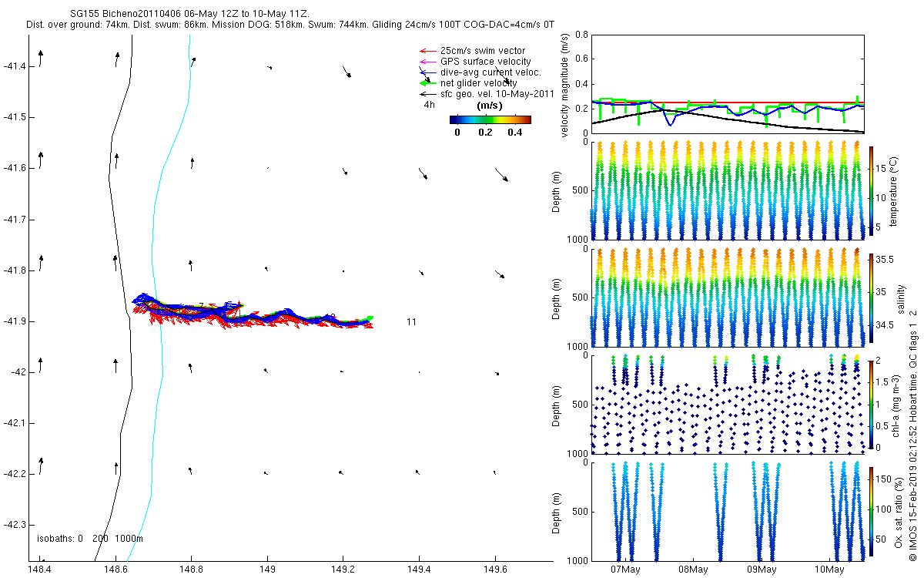This screenshot has height=578, width=924.
Task: Click the red swim vector legend arrow
Action: [x=427, y=51]
